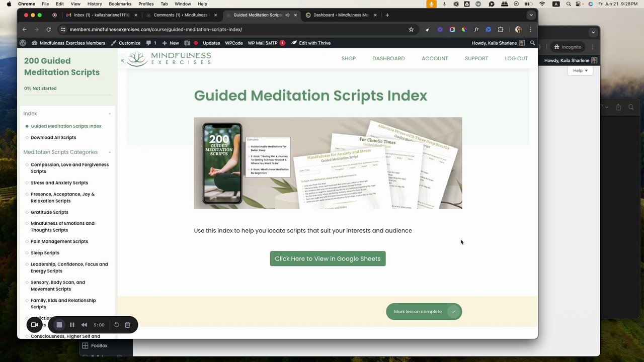Stop the screen recording square button

point(59,325)
